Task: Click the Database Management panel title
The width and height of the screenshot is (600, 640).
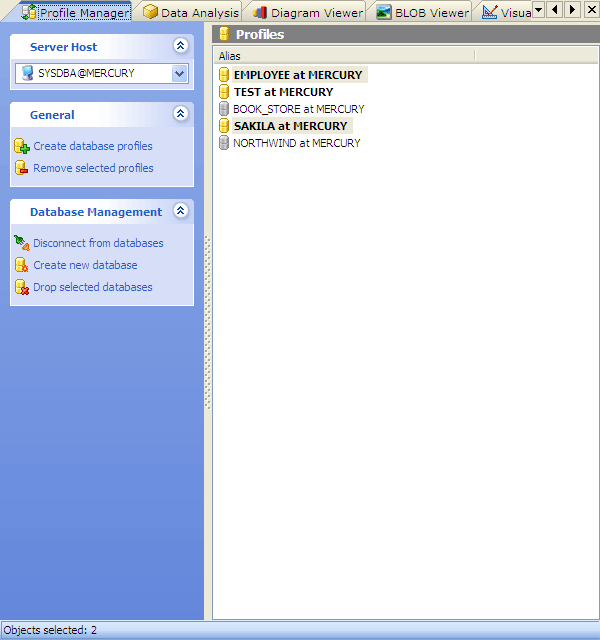Action: click(x=96, y=212)
